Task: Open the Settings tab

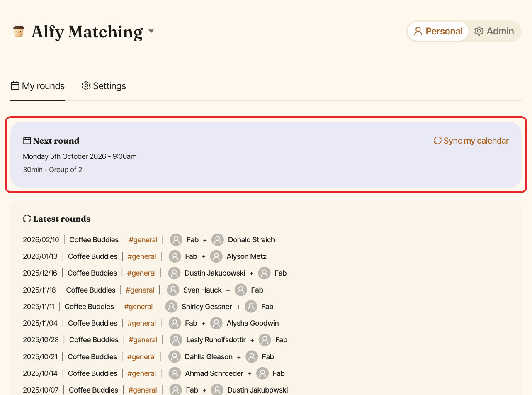Action: (104, 86)
